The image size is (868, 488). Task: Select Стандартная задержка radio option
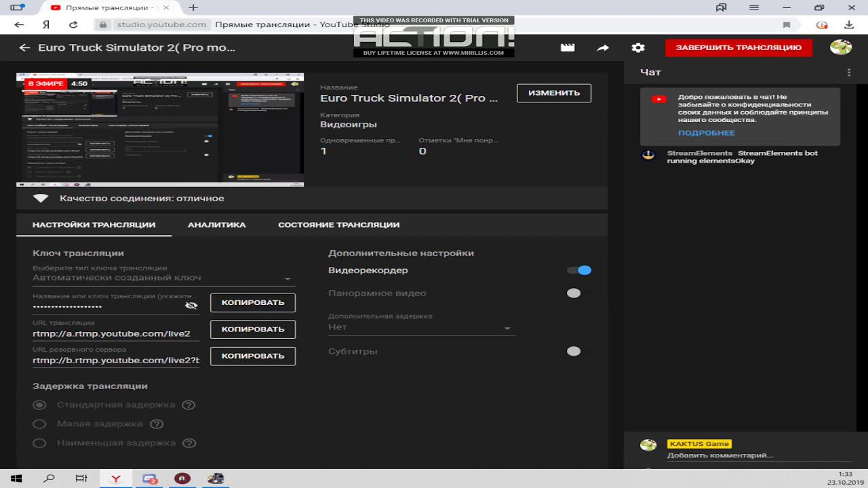point(39,405)
